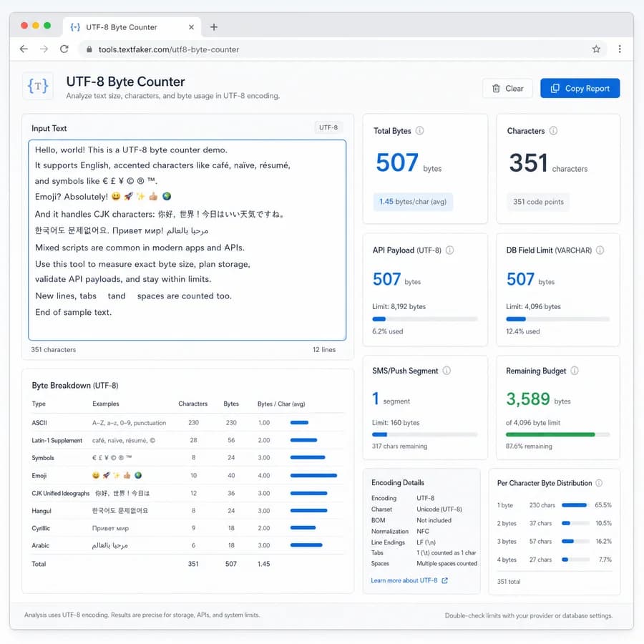Click '351 total' under distribution
This screenshot has width=644, height=644.
[x=509, y=582]
